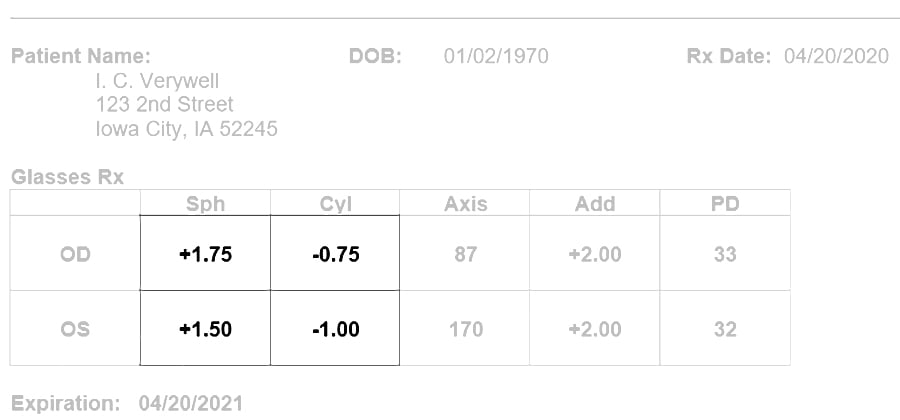Select the OS Sph cell +1.50

[x=205, y=329]
